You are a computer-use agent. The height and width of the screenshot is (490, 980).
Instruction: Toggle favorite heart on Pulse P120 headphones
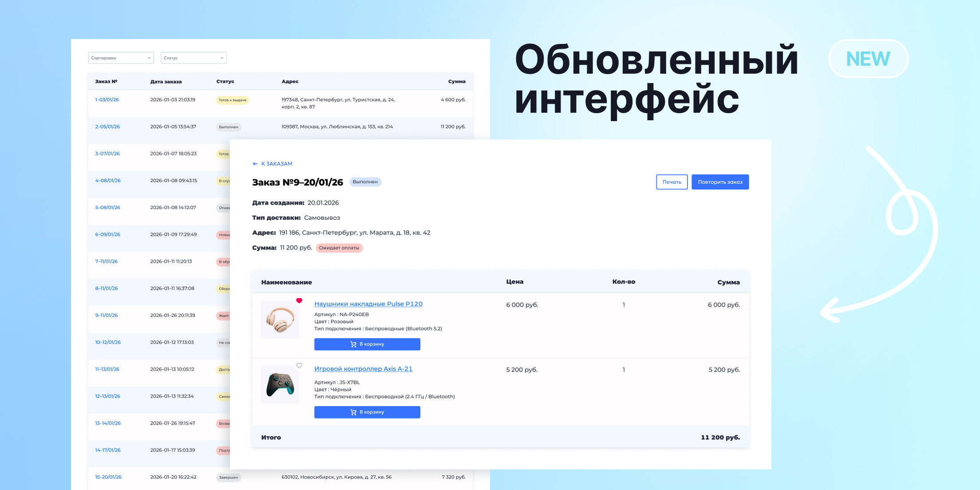[x=299, y=301]
